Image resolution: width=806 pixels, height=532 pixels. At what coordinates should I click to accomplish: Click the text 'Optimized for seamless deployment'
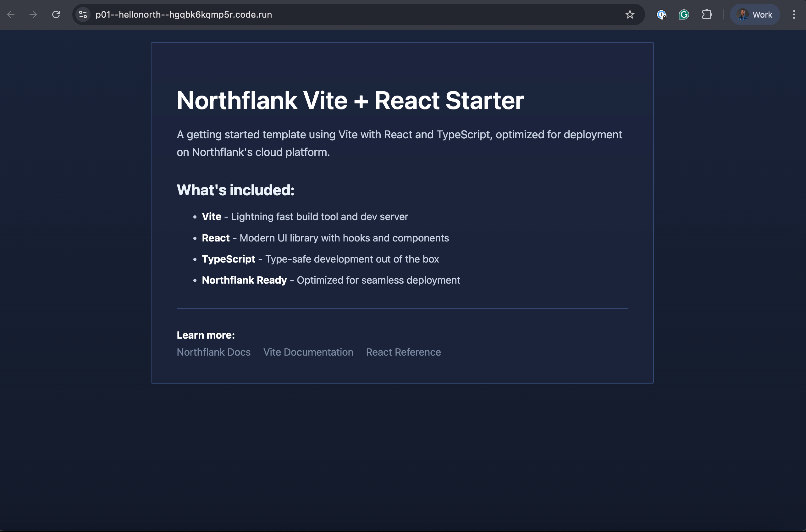click(378, 280)
